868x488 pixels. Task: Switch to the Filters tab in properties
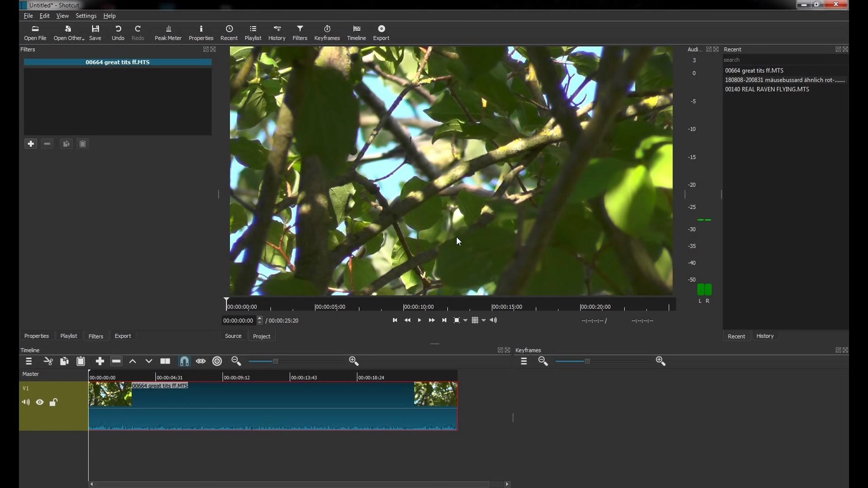96,336
